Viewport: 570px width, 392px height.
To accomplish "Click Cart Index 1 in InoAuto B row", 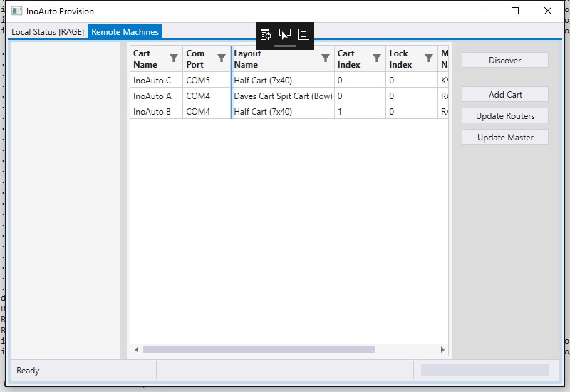I will 361,112.
